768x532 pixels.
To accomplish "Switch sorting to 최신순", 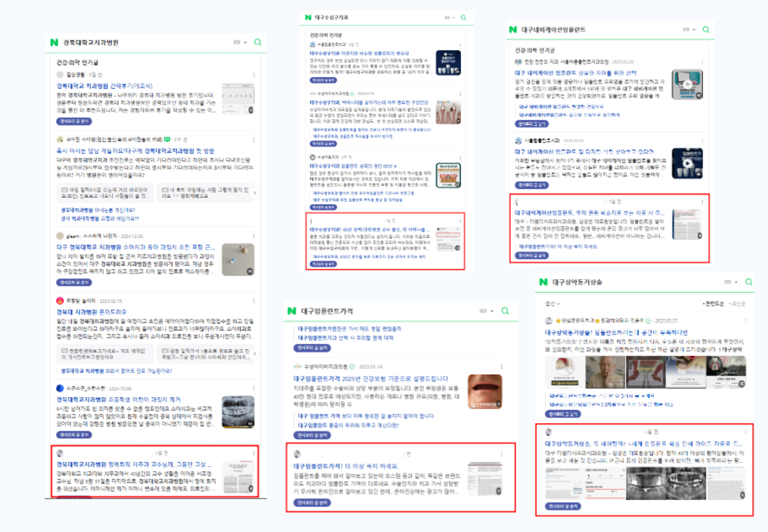I will pyautogui.click(x=738, y=304).
